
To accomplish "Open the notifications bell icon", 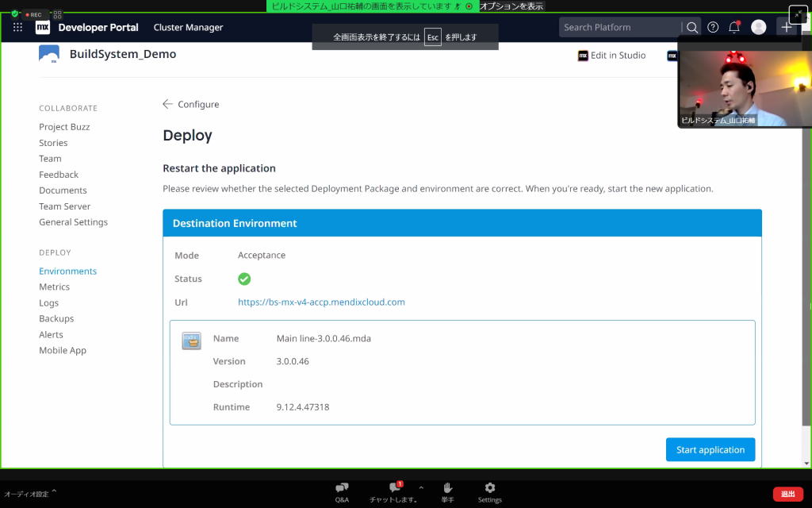I will [x=734, y=27].
